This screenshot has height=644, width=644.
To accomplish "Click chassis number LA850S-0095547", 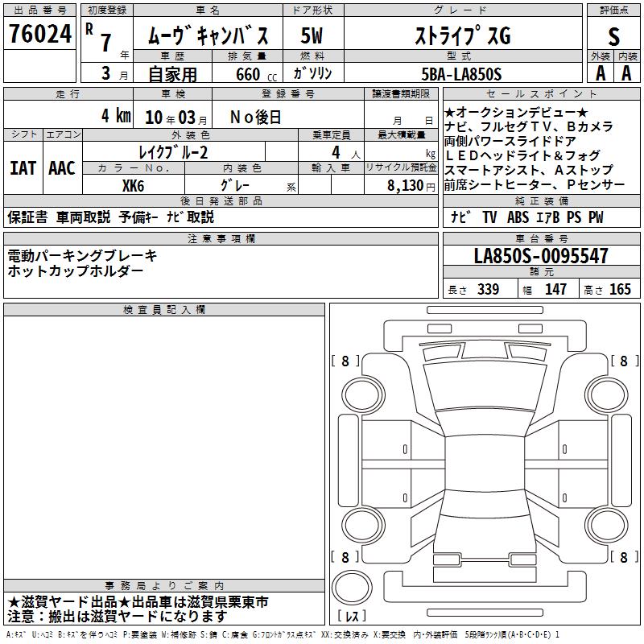I will point(541,256).
